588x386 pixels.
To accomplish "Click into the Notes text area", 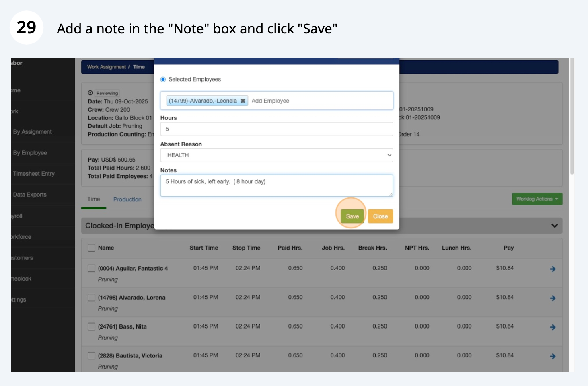I will click(x=276, y=185).
